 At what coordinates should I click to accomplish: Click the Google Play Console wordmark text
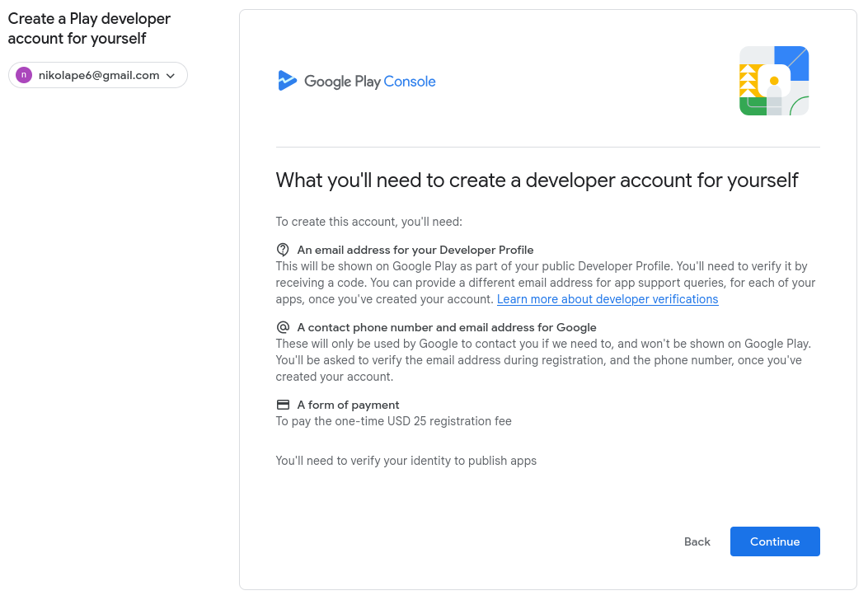coord(369,82)
